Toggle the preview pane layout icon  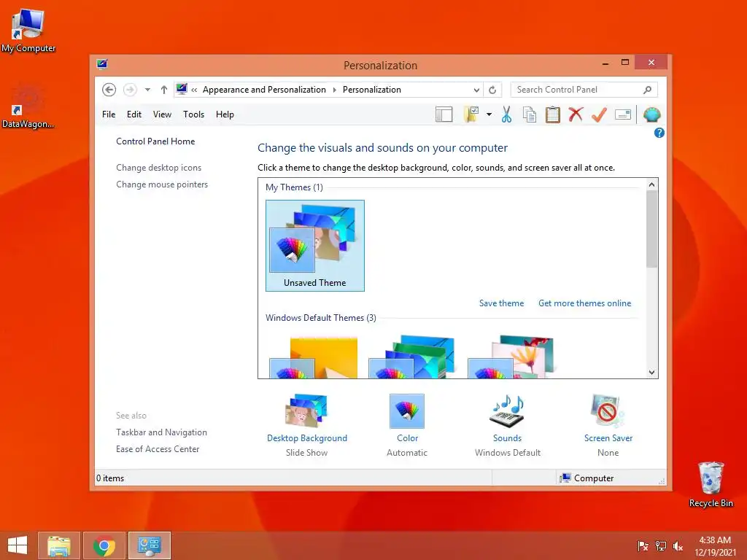444,114
